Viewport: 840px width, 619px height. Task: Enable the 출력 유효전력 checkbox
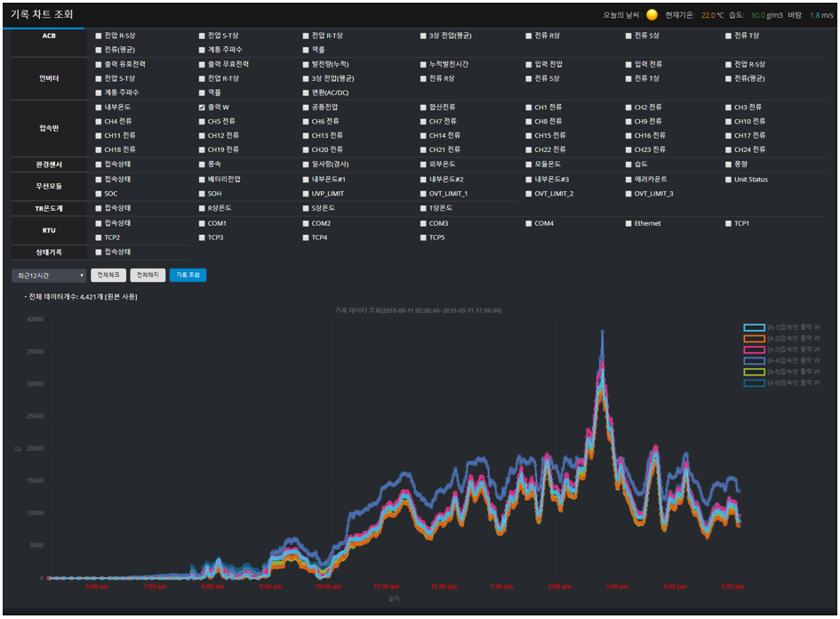pyautogui.click(x=99, y=64)
